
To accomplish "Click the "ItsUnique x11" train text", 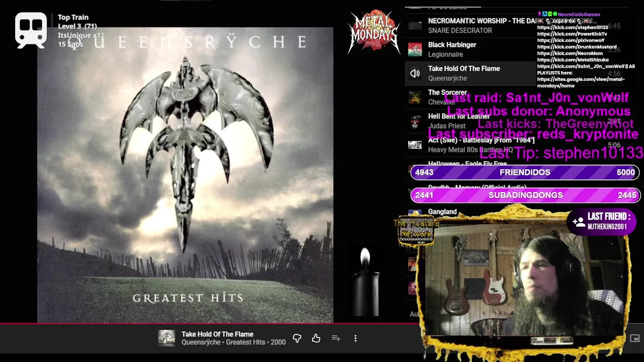I will click(80, 35).
